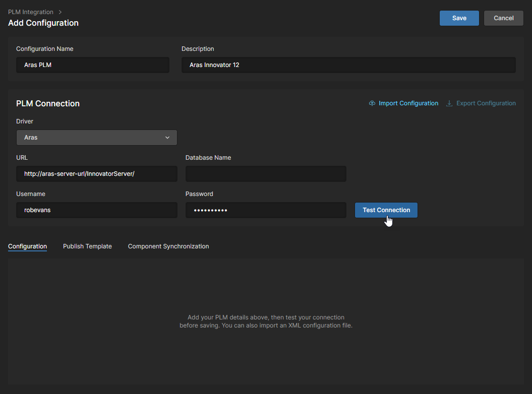
Task: Select the Export Configuration text link
Action: point(486,103)
